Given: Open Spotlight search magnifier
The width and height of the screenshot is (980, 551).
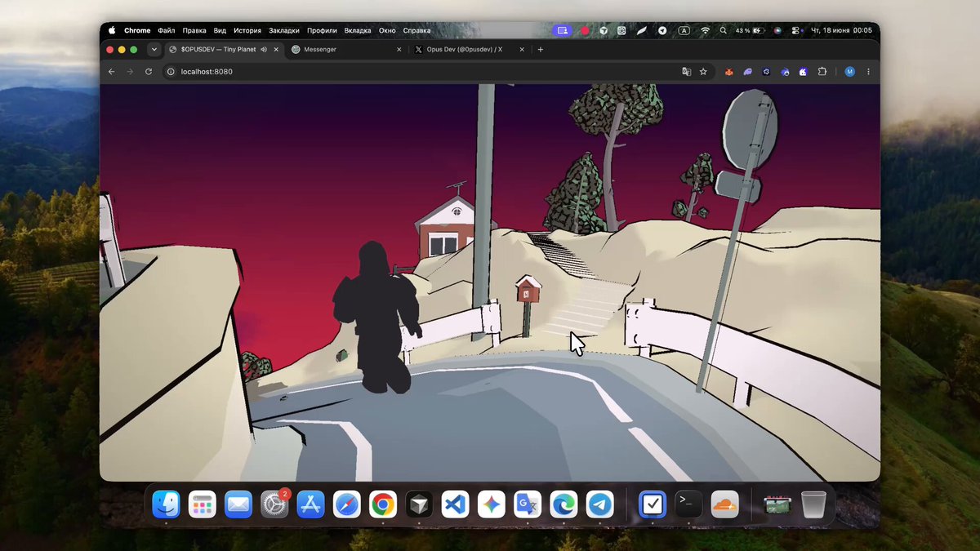Looking at the screenshot, I should click(723, 30).
